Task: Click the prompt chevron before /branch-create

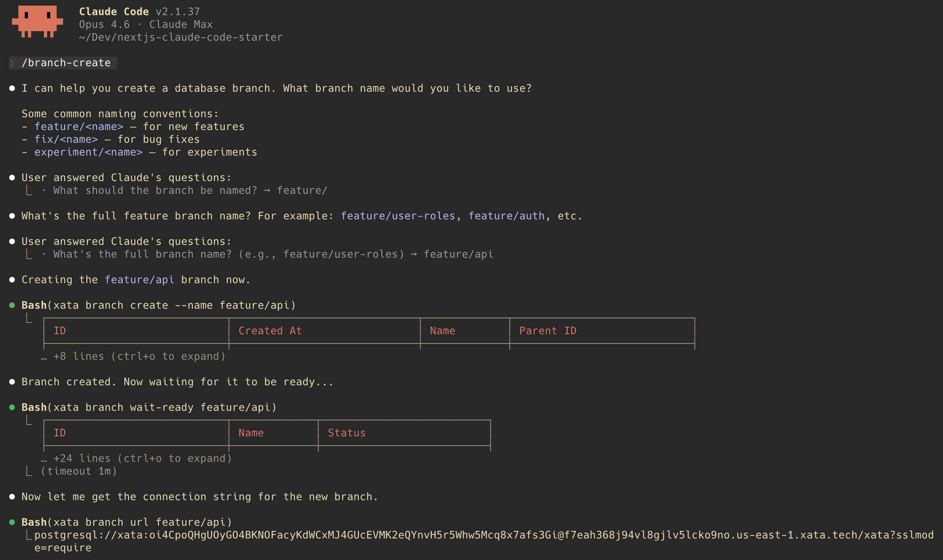Action: click(12, 63)
